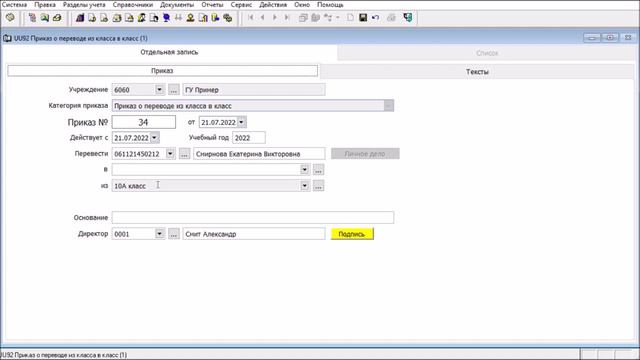Screen dimensions: 640x360
Task: Open the Помощь menu
Action: [330, 5]
